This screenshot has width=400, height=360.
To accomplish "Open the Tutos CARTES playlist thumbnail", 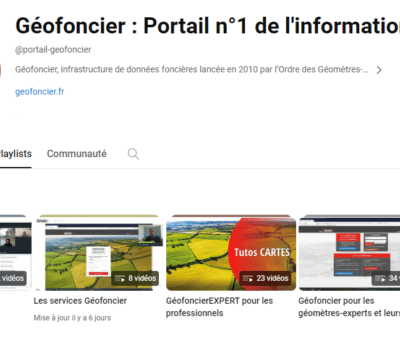I will pyautogui.click(x=231, y=254).
